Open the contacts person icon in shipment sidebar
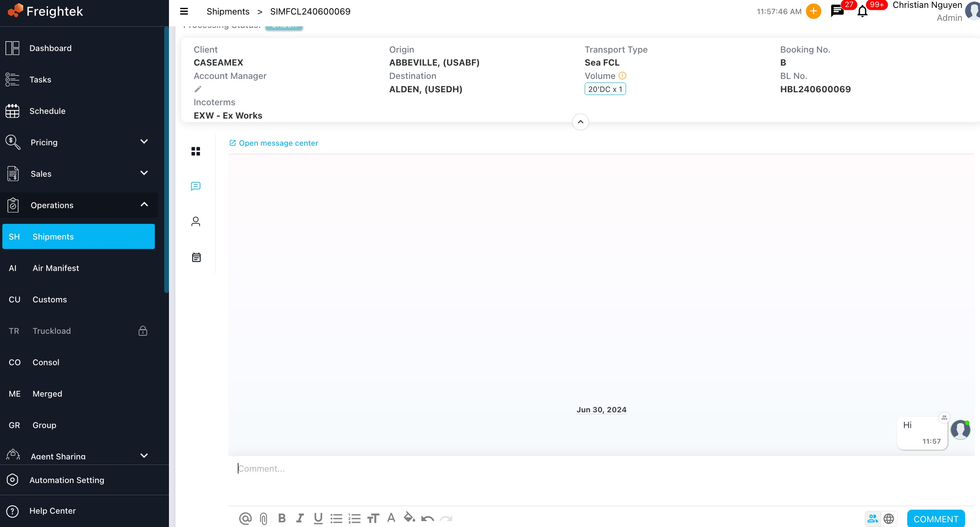Image resolution: width=980 pixels, height=527 pixels. 196,221
